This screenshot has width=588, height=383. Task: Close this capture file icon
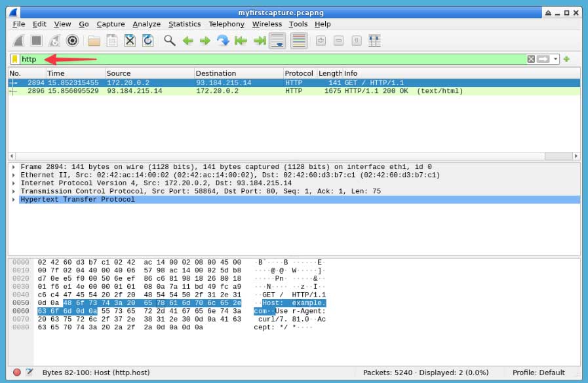tap(130, 41)
